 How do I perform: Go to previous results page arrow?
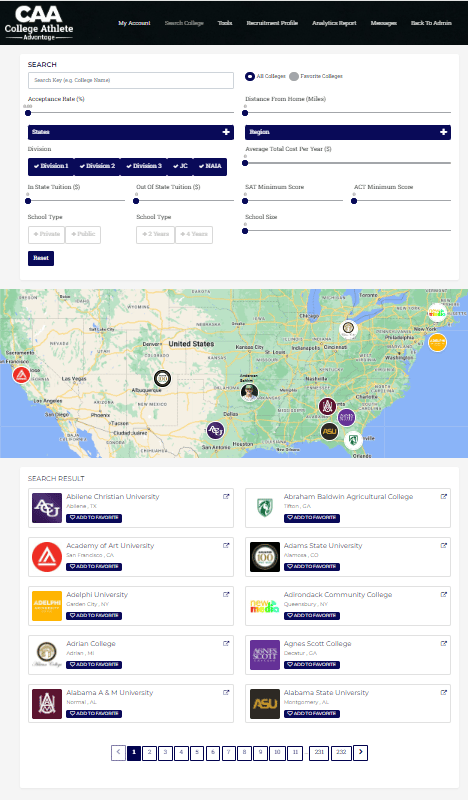pyautogui.click(x=118, y=753)
